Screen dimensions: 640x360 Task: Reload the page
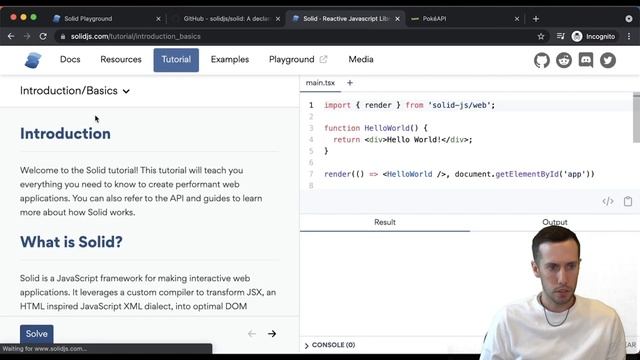(x=43, y=36)
